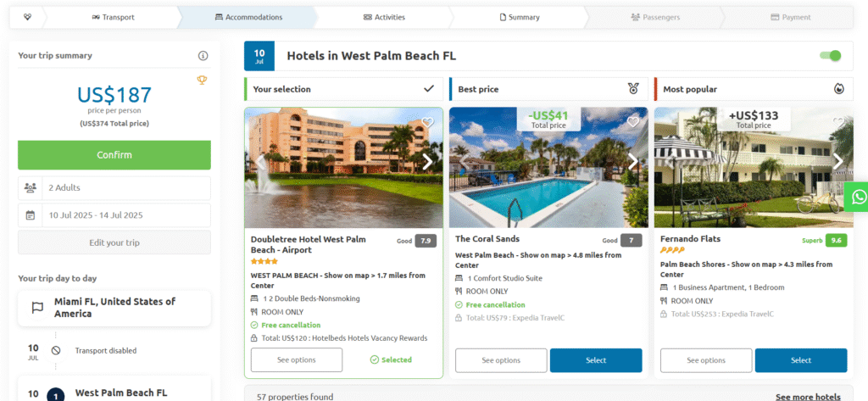Favorite the Doubletree Hotel with heart icon
The height and width of the screenshot is (401, 868).
click(427, 122)
